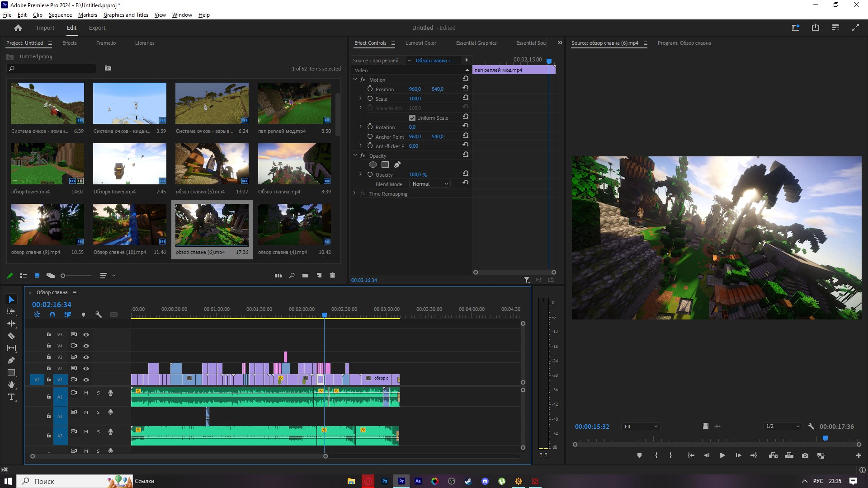Select the Pen tool in timeline toolbar

[11, 360]
